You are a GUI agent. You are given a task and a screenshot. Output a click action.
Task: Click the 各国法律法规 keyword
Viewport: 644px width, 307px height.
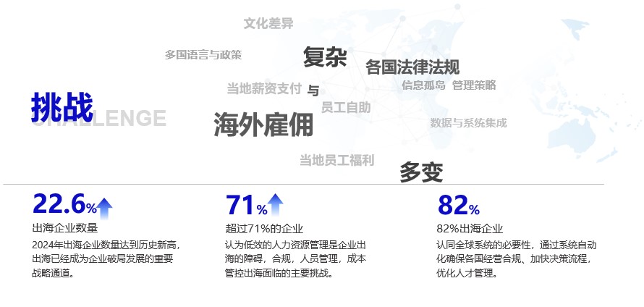[412, 67]
